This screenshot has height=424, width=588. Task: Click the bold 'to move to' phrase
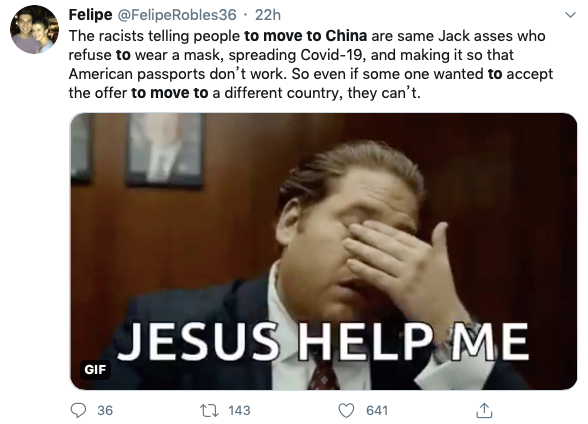(170, 93)
